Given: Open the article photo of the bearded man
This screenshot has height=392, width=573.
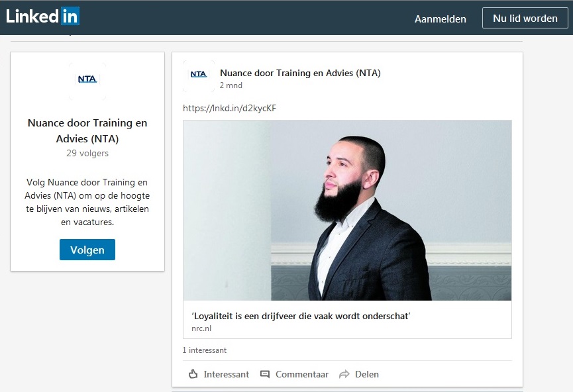Looking at the screenshot, I should click(x=347, y=210).
